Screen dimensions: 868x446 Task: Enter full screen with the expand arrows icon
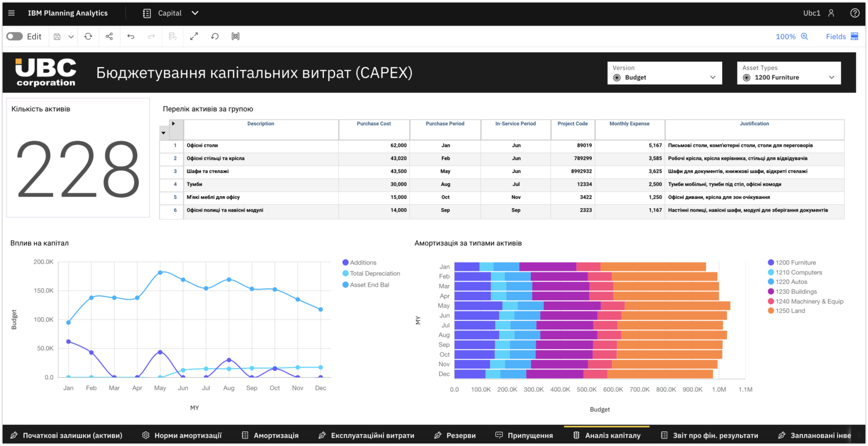[194, 36]
